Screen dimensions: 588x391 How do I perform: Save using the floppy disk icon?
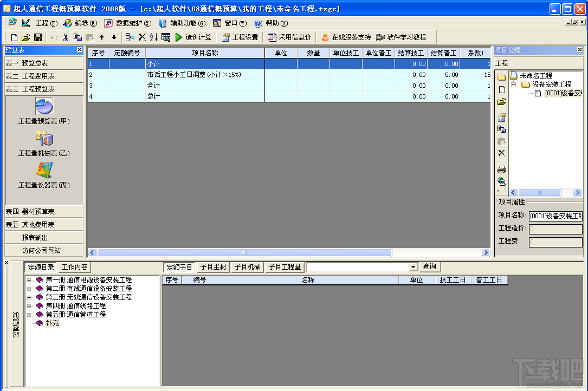[x=38, y=37]
